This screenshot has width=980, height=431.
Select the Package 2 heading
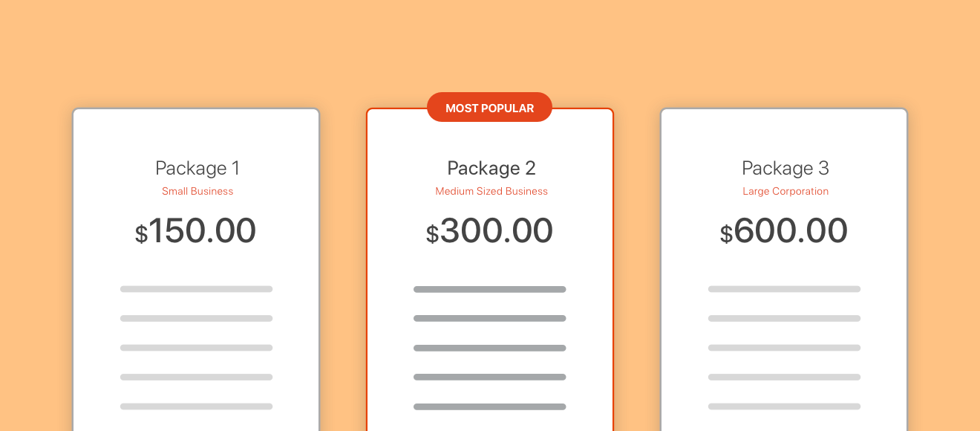click(x=491, y=168)
